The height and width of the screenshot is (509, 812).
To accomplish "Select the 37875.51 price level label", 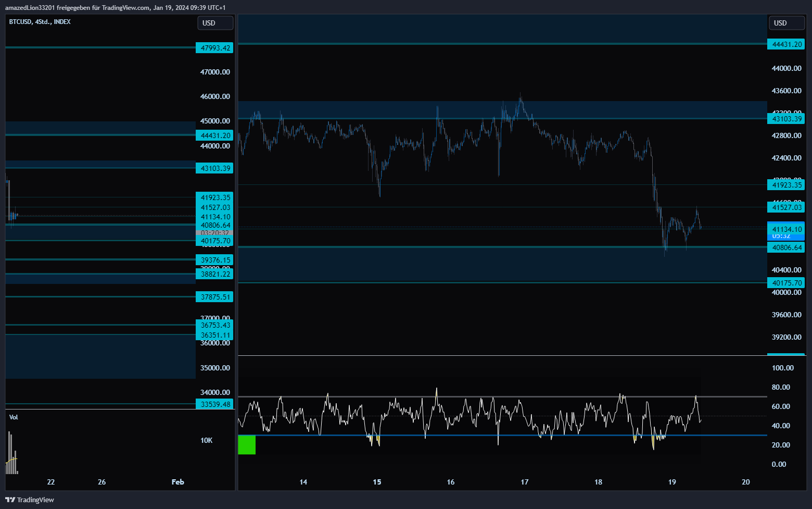I will point(214,297).
